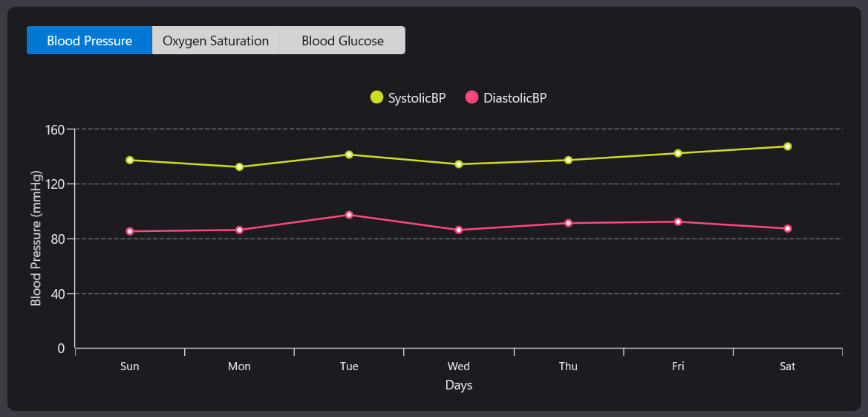Toggle SystolicBP series via legend icon
Screen dimensions: 868x417
(x=376, y=97)
